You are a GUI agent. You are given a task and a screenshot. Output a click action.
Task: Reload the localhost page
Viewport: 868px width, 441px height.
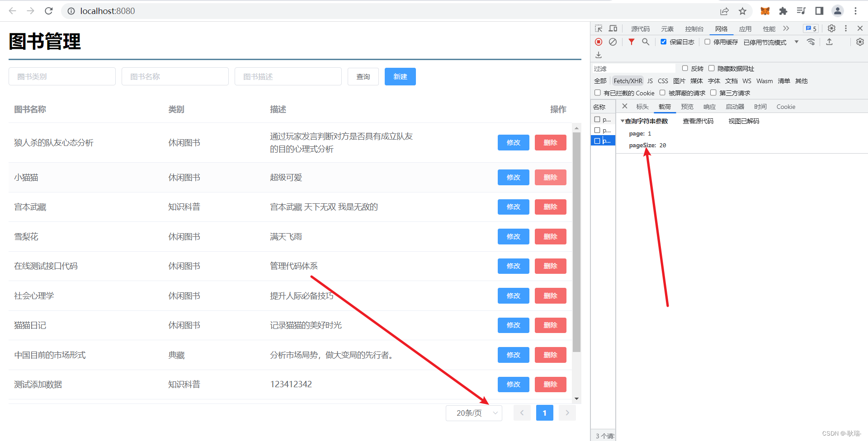point(49,11)
